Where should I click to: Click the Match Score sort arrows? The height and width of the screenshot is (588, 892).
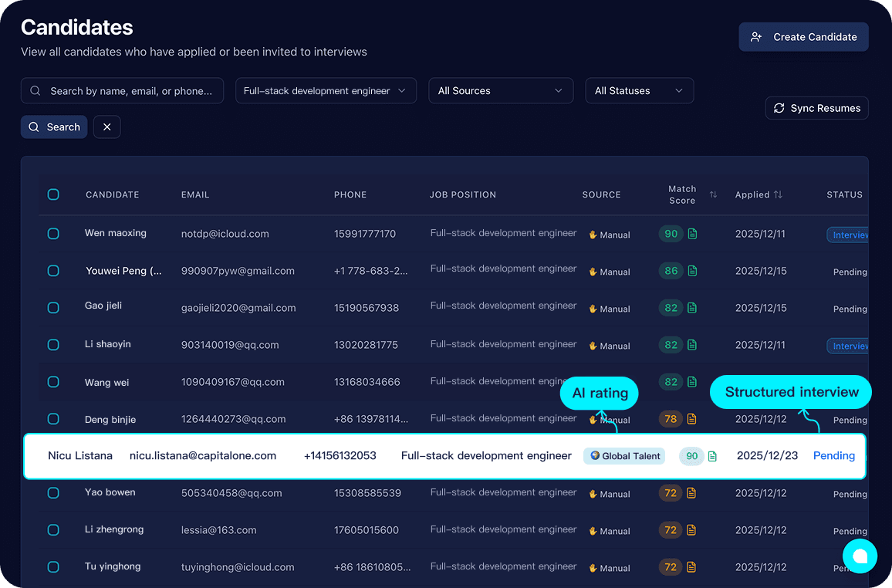[714, 194]
